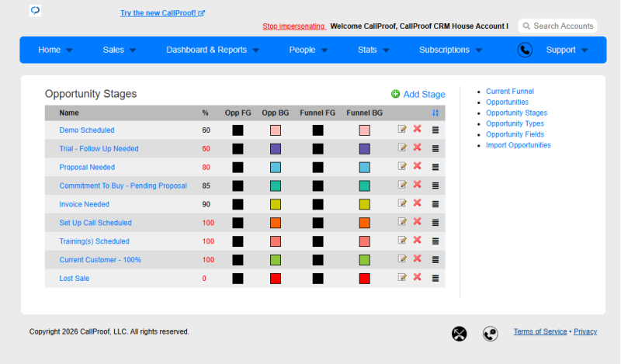Click the sort order icon in table header
Viewport: 621px width, 364px height.
pos(435,113)
